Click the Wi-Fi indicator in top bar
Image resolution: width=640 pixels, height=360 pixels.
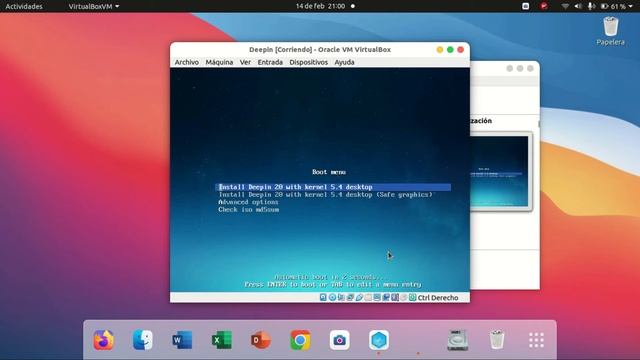[565, 6]
